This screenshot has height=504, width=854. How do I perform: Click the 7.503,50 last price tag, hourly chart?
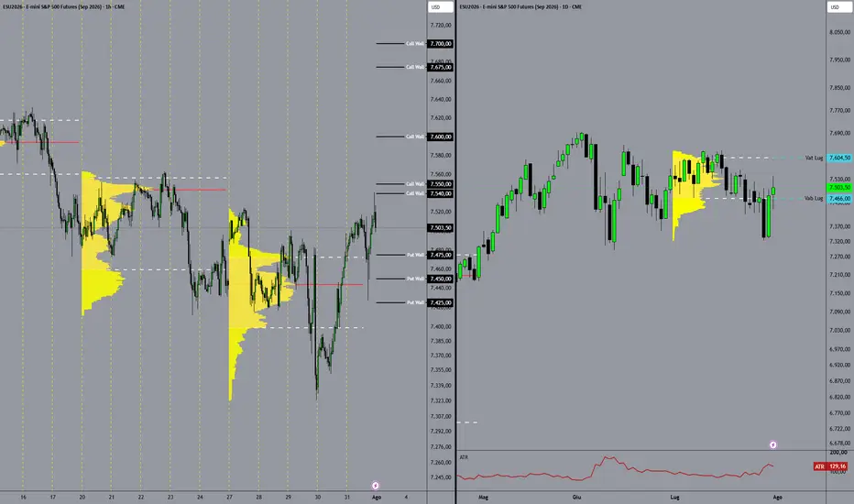click(440, 228)
